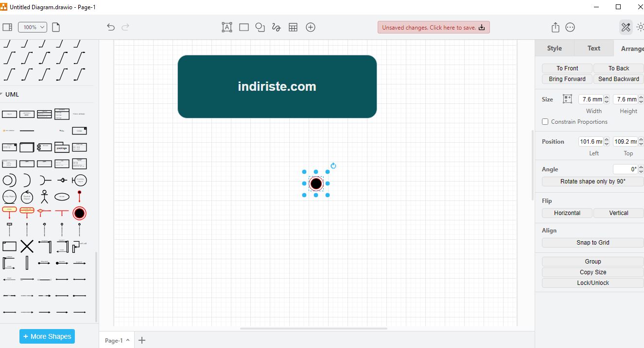The height and width of the screenshot is (348, 644).
Task: Flip the shape Horizontal
Action: [x=567, y=213]
